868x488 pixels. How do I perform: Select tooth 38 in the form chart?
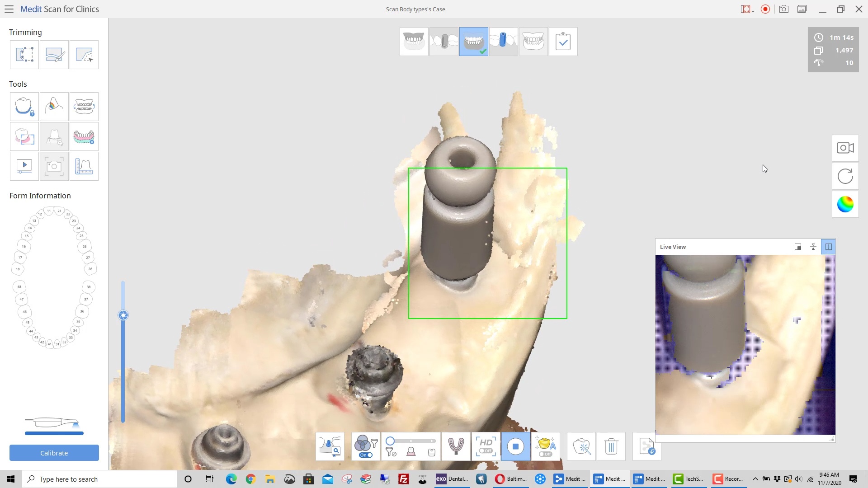(x=89, y=286)
